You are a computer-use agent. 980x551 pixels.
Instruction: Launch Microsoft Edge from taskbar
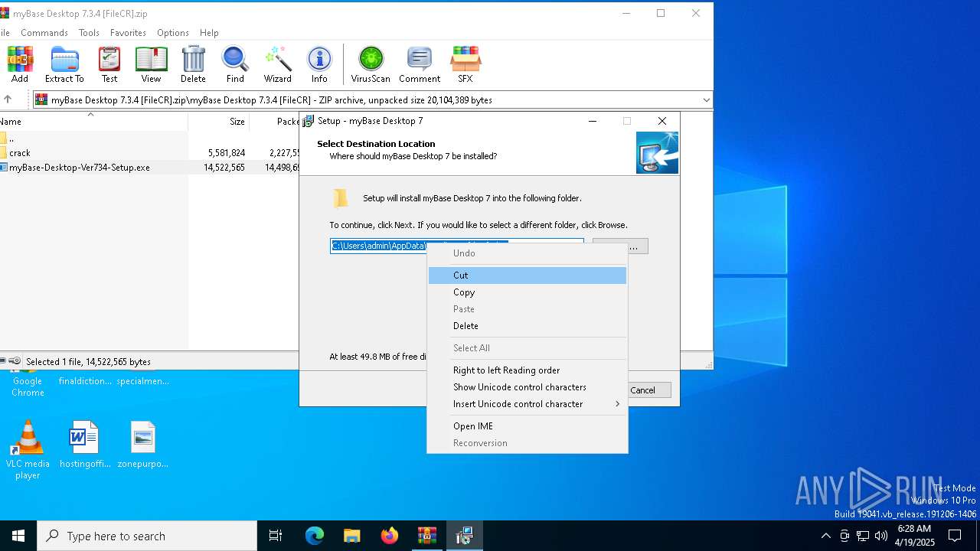[x=315, y=536]
